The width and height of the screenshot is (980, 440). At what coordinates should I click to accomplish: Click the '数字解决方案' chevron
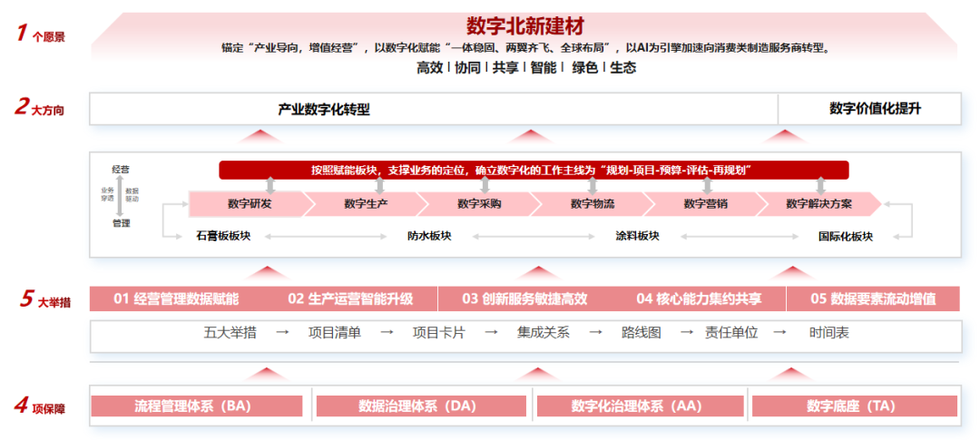(x=818, y=204)
